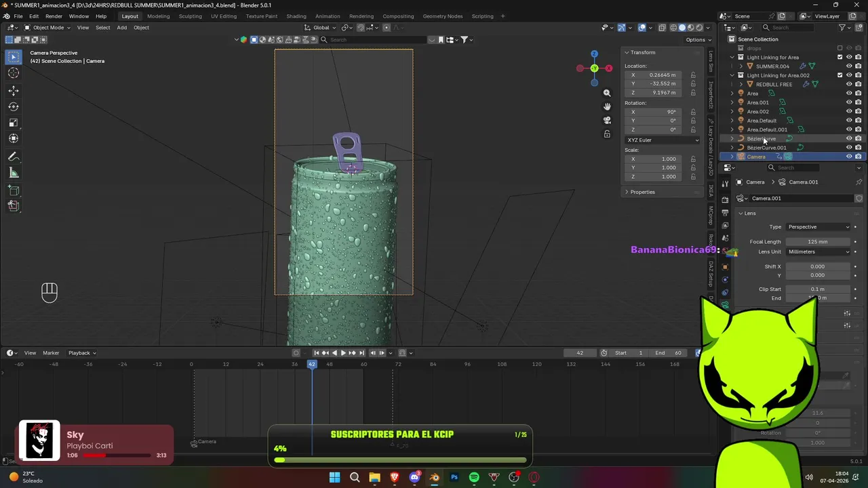The height and width of the screenshot is (488, 868).
Task: Open the Object Mode dropdown
Action: point(48,28)
